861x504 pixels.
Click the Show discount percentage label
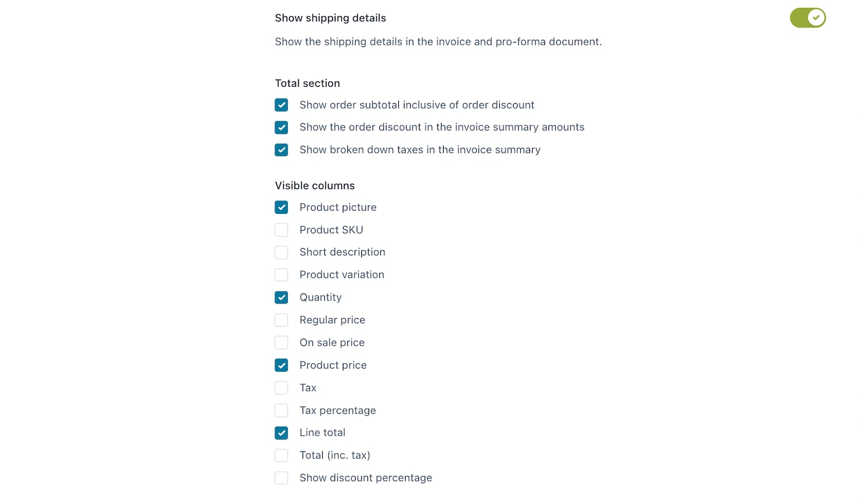[366, 478]
